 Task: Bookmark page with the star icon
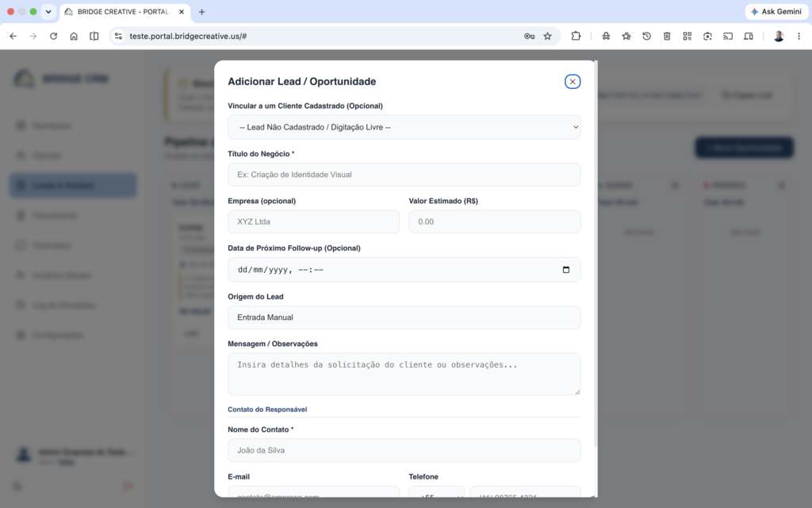547,37
